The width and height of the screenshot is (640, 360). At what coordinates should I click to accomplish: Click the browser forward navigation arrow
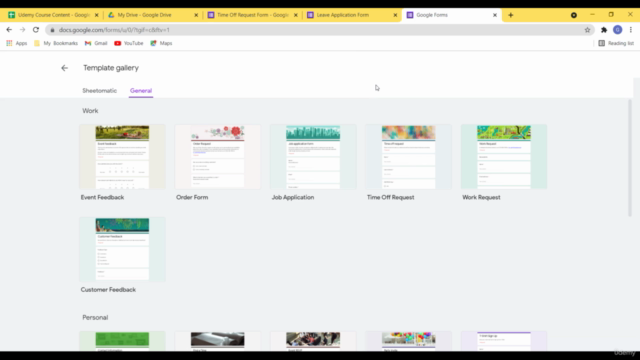(x=22, y=30)
